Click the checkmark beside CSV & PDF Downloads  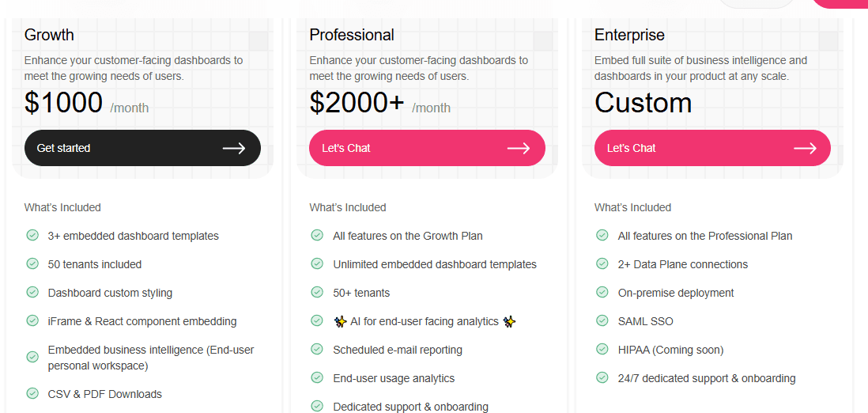(x=32, y=393)
